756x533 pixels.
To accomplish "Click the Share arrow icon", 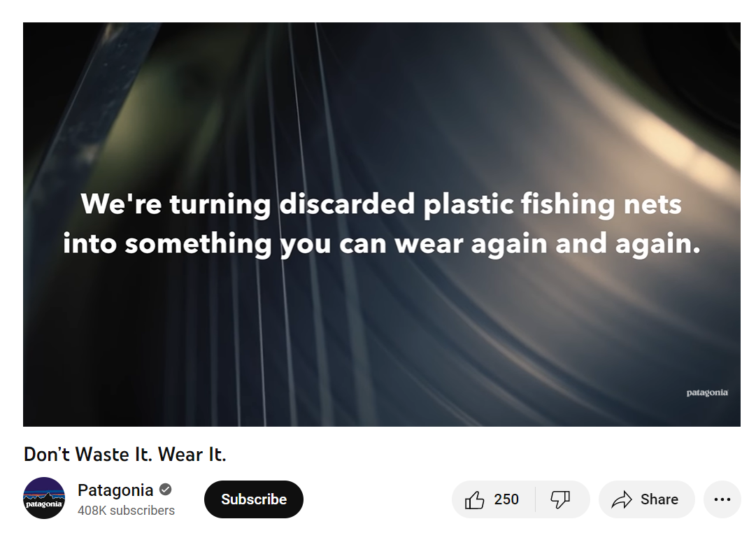I will tap(622, 499).
